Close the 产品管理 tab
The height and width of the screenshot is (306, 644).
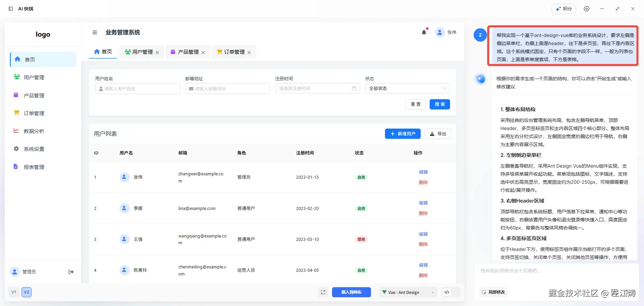pos(203,52)
